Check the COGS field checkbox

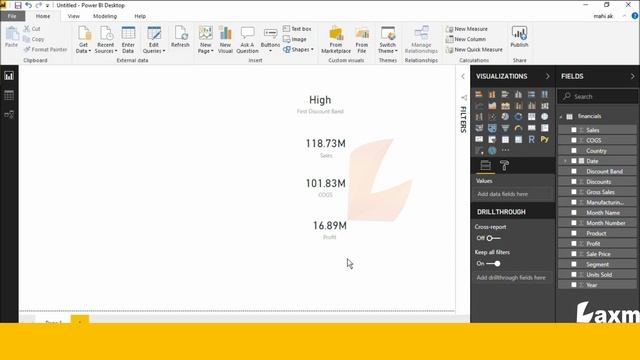[x=574, y=140]
